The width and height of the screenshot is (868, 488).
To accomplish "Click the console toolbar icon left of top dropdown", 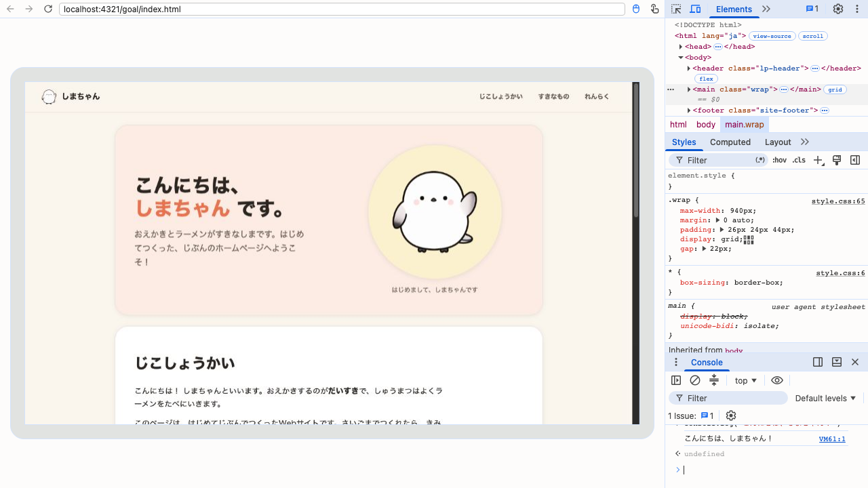I will point(714,380).
